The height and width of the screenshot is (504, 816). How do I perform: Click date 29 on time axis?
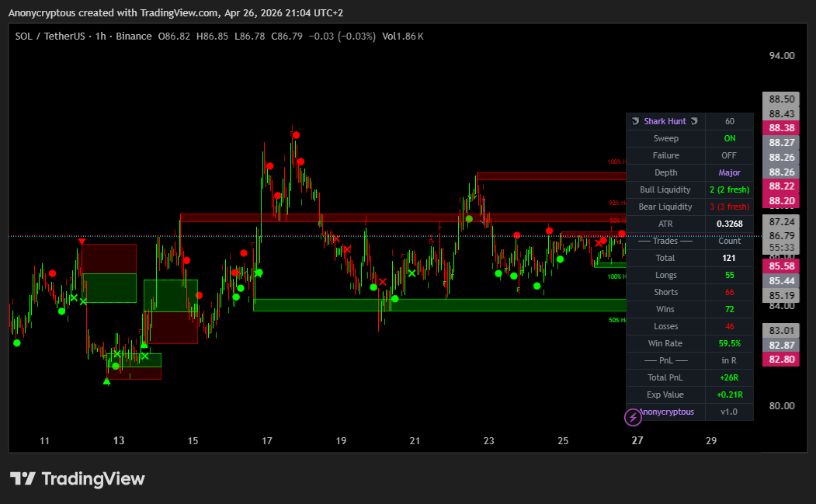pos(711,441)
